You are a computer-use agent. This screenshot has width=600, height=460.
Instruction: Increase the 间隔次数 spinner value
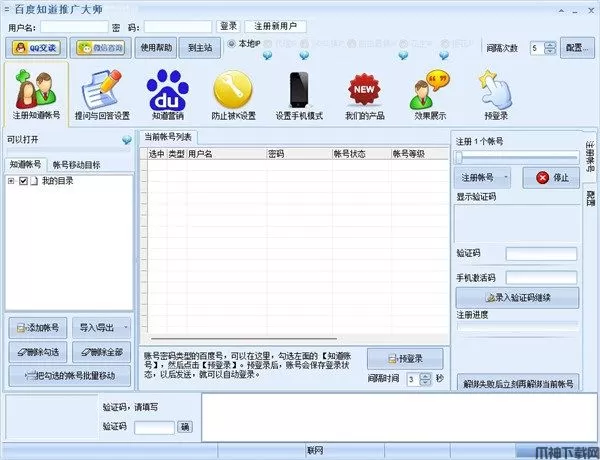click(550, 45)
